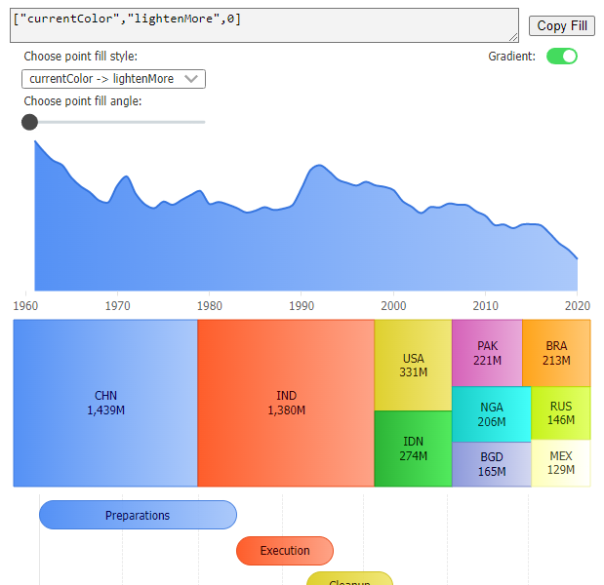Select the IND treemap tile
The height and width of the screenshot is (585, 604).
[x=286, y=403]
